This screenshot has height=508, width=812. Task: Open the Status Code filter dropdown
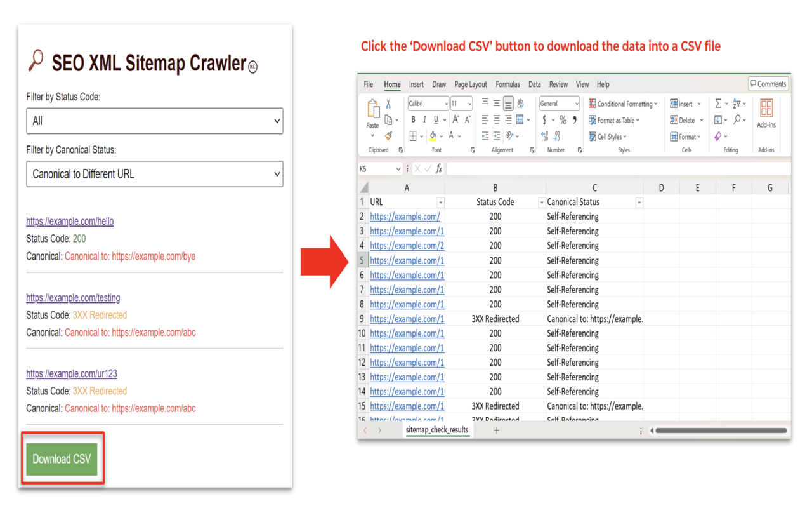coord(154,121)
